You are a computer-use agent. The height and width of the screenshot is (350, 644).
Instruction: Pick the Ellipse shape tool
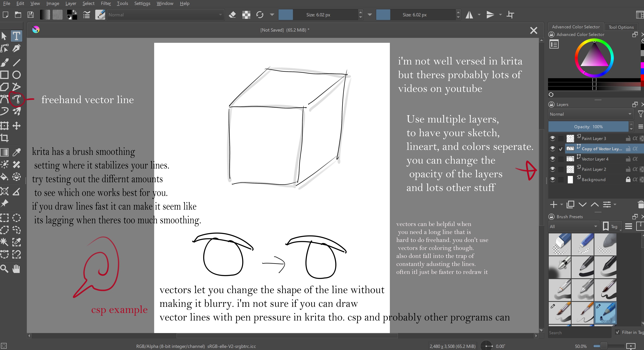coord(17,75)
